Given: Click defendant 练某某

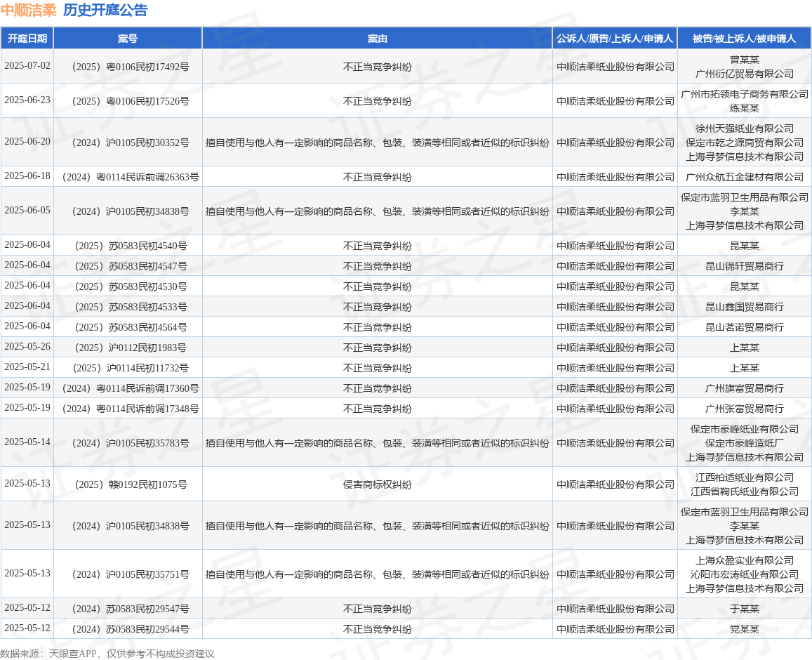Looking at the screenshot, I should (x=744, y=107).
